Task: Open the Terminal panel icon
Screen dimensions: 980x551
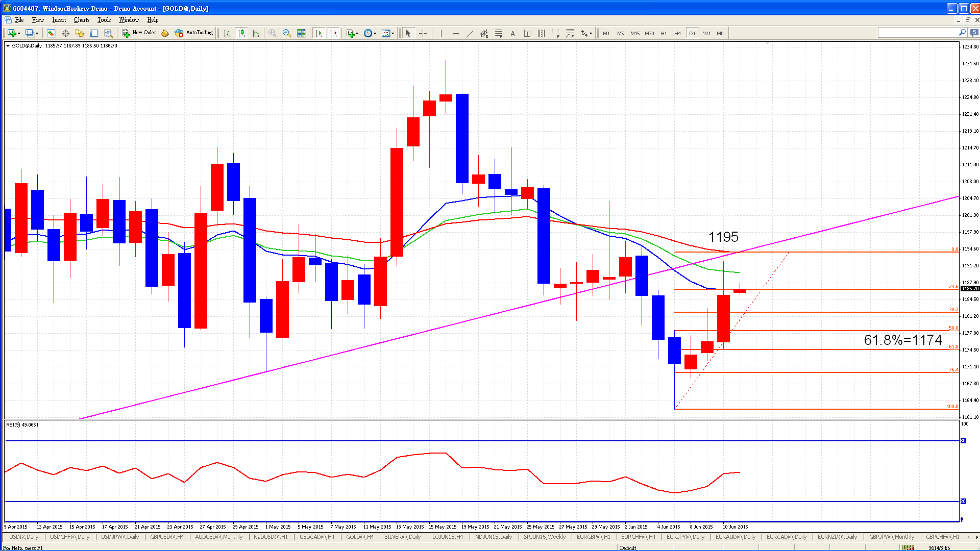Action: 94,33
